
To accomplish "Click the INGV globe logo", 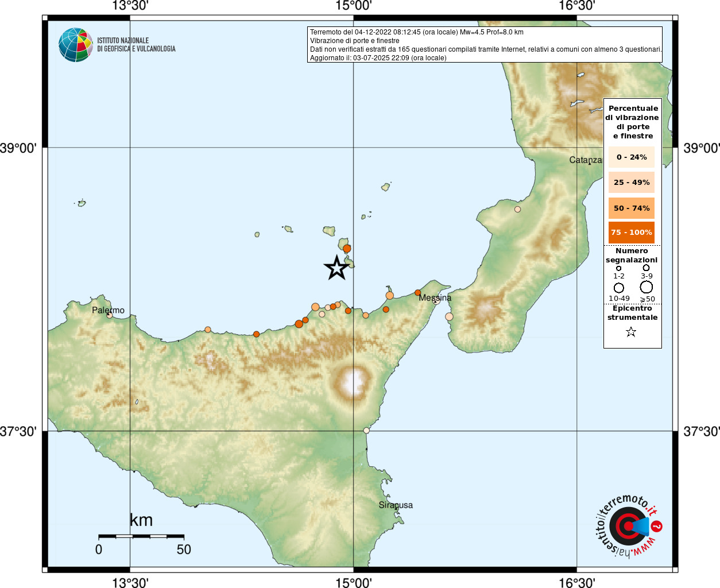I will click(x=76, y=45).
